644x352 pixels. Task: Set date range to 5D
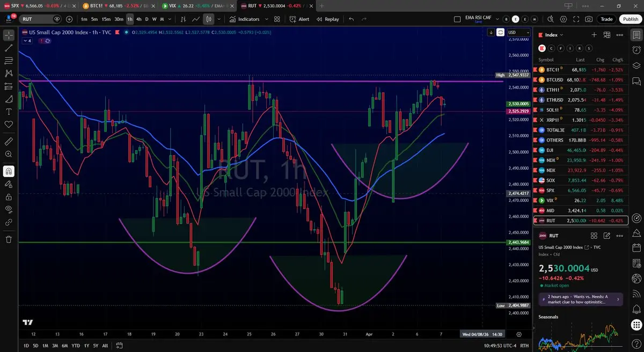(x=35, y=345)
